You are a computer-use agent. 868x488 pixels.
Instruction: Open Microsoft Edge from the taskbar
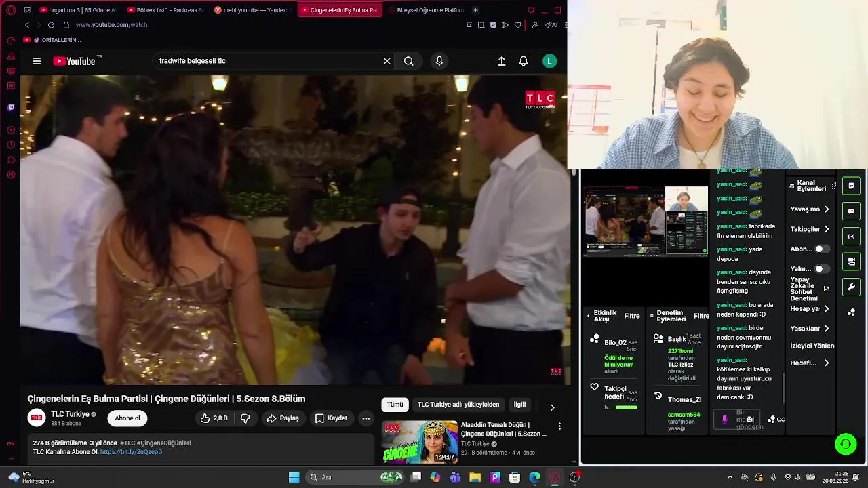click(534, 477)
